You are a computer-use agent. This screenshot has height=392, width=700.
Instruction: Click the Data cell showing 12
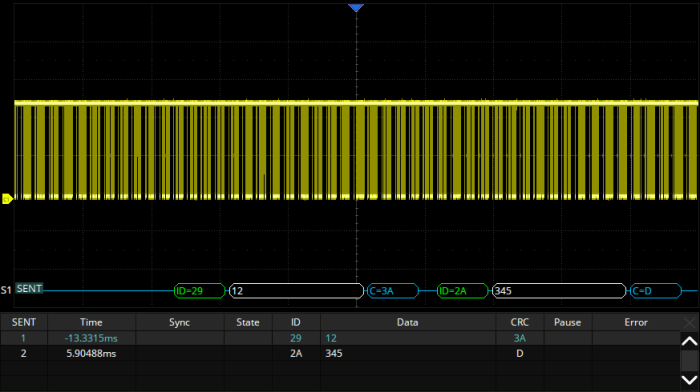click(x=408, y=338)
